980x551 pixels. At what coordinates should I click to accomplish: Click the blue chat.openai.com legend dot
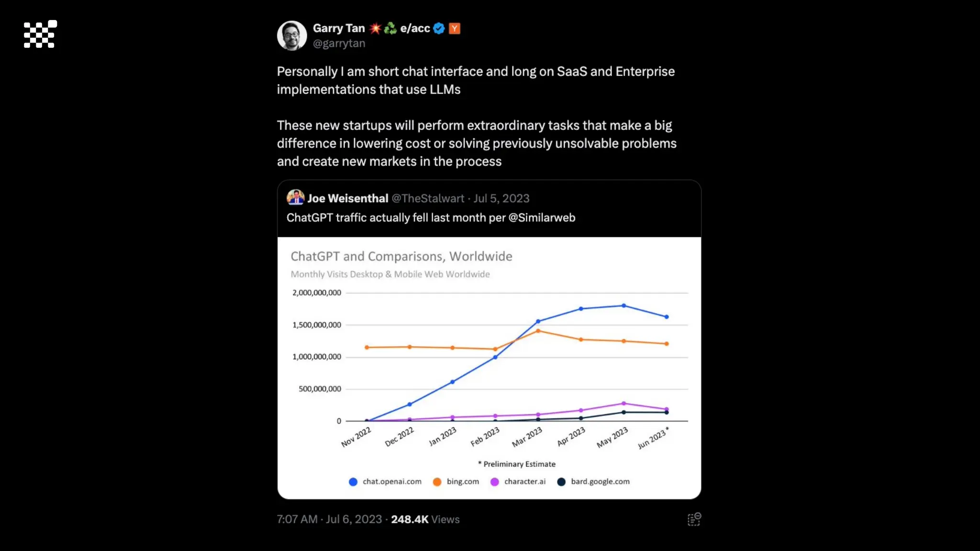[353, 482]
